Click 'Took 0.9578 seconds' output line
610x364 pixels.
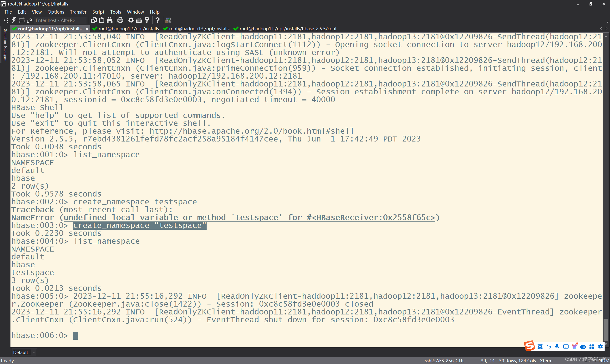click(56, 194)
